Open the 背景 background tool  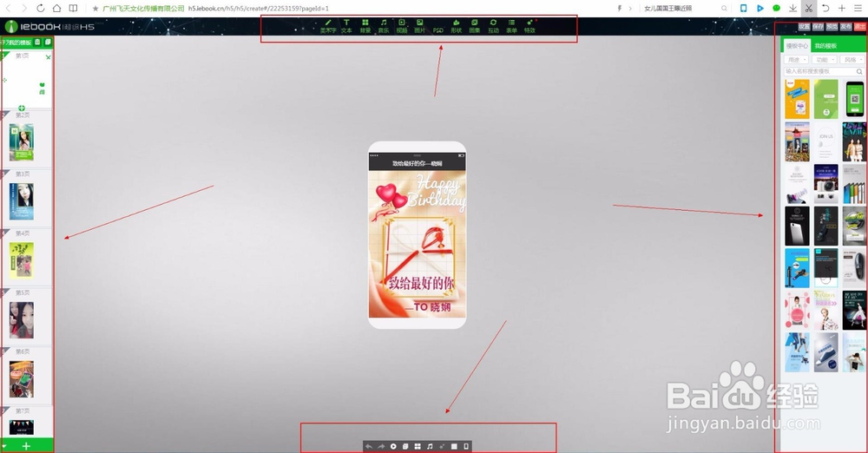click(x=365, y=26)
